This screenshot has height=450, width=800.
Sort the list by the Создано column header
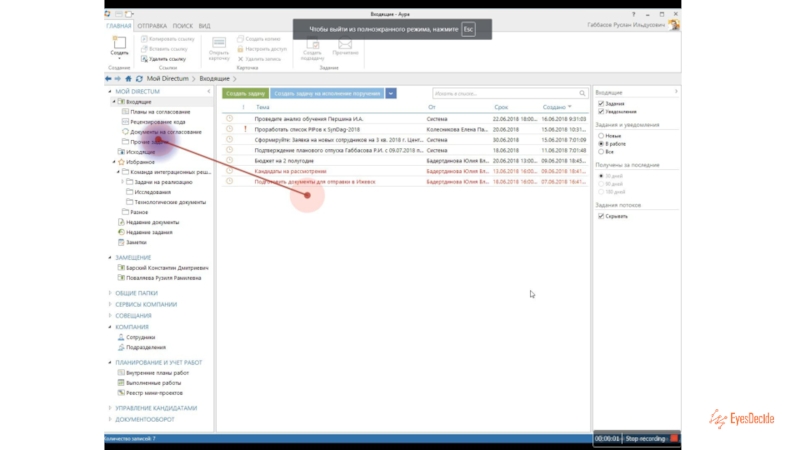pos(555,106)
